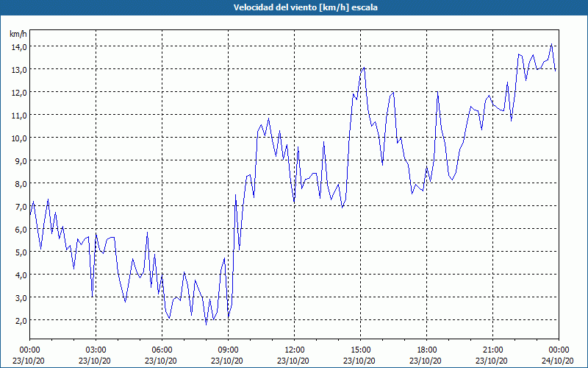588x368 pixels.
Task: Click the '3,0' y-axis label
Action: click(21, 298)
